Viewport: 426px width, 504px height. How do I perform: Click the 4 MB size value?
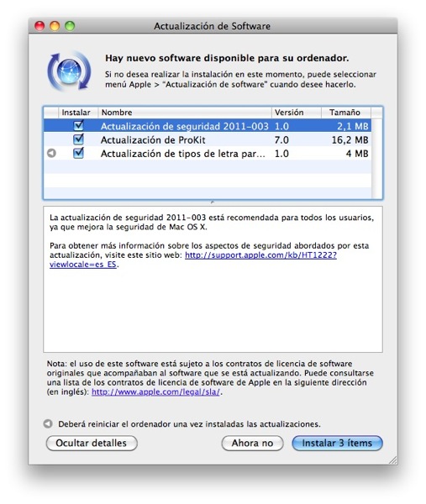[x=357, y=154]
